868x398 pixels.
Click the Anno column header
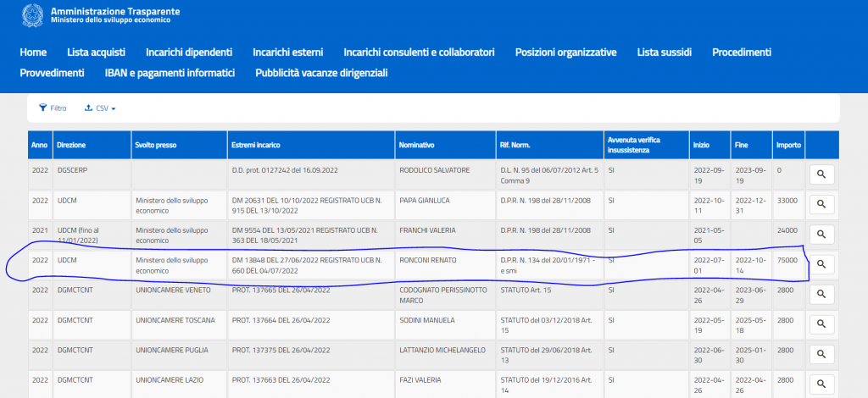click(x=39, y=145)
